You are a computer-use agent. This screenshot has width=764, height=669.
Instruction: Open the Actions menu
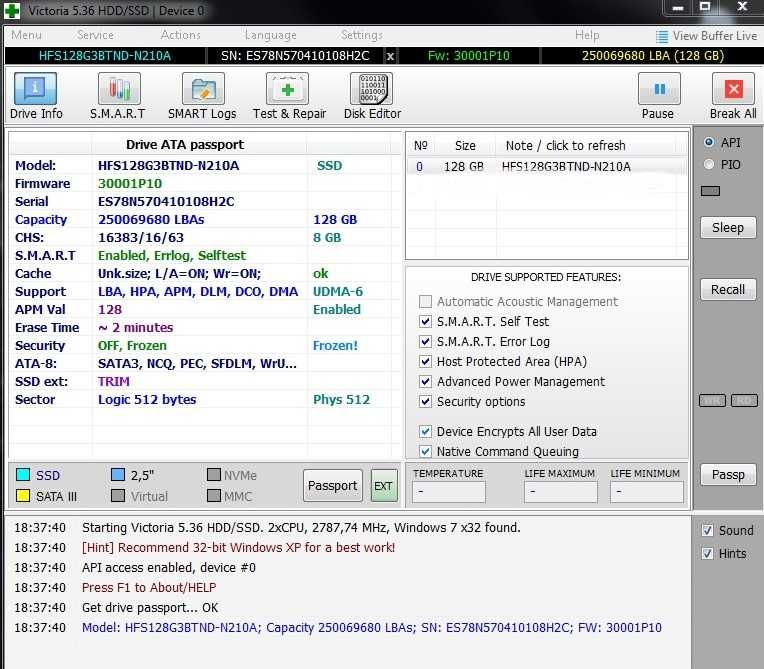coord(180,35)
